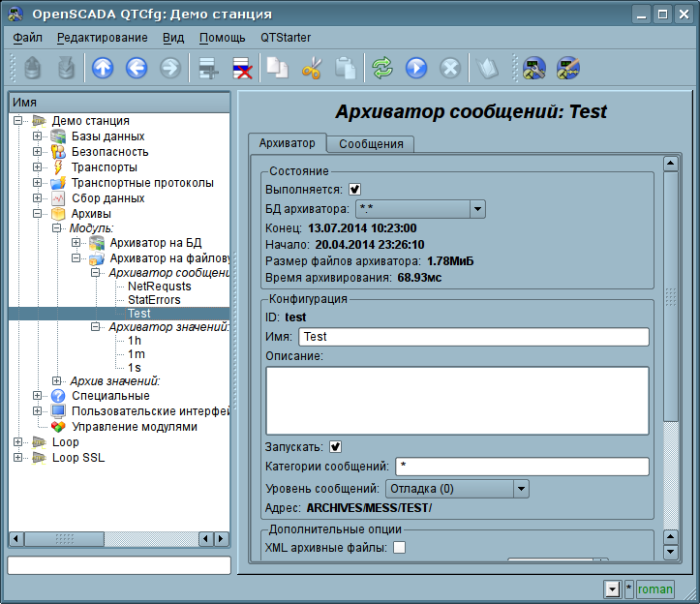The width and height of the screenshot is (700, 604).
Task: Click the Stop periodic update icon
Action: click(x=450, y=69)
